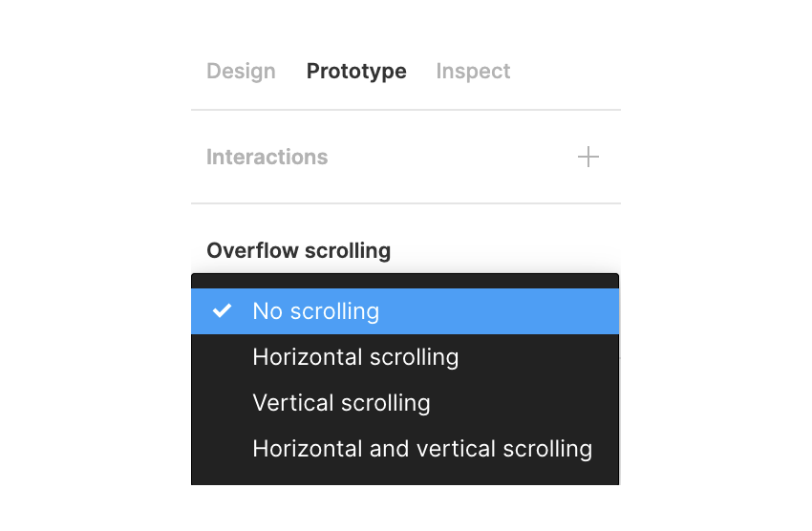This screenshot has width=812, height=531.
Task: Click the checkmark next to No scrolling
Action: [x=223, y=311]
